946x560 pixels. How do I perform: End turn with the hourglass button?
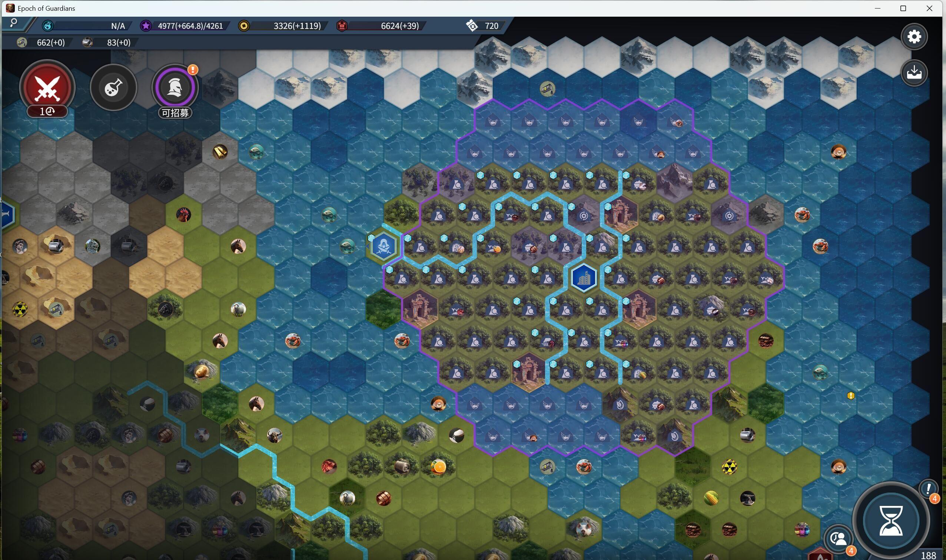891,521
